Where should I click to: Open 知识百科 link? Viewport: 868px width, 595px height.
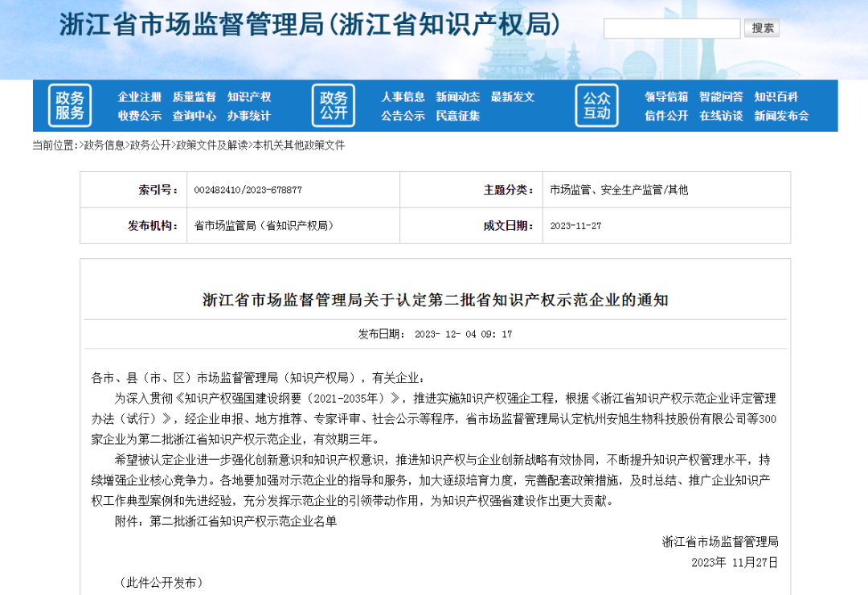[776, 97]
